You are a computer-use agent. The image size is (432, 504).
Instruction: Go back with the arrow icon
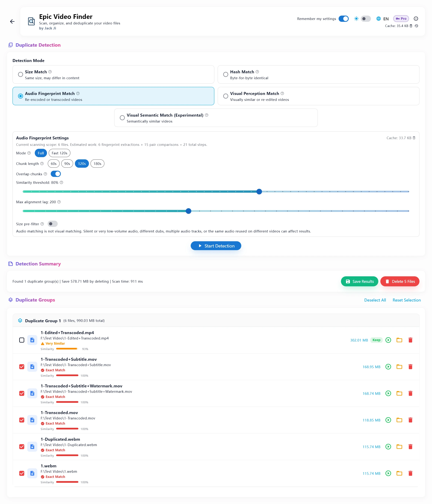click(x=12, y=21)
